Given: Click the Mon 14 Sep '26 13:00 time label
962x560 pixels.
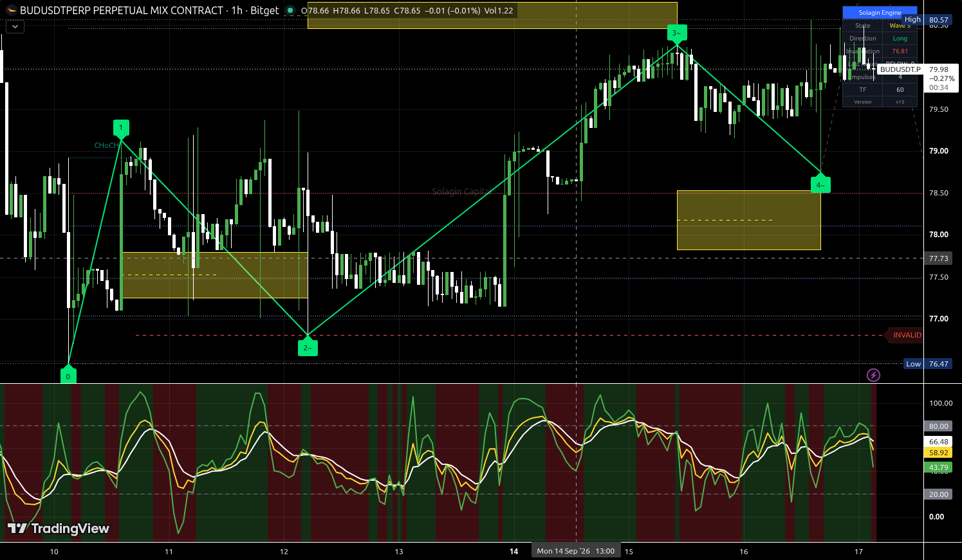Looking at the screenshot, I should click(x=576, y=551).
